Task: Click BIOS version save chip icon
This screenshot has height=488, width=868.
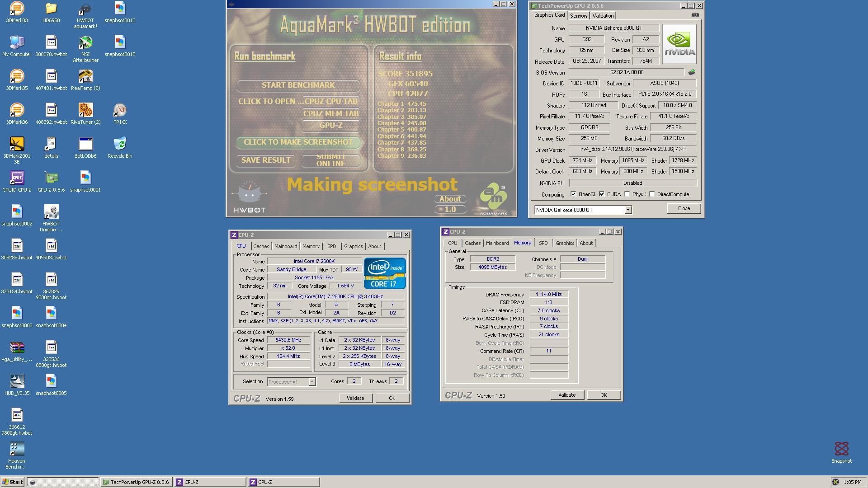Action: tap(692, 72)
